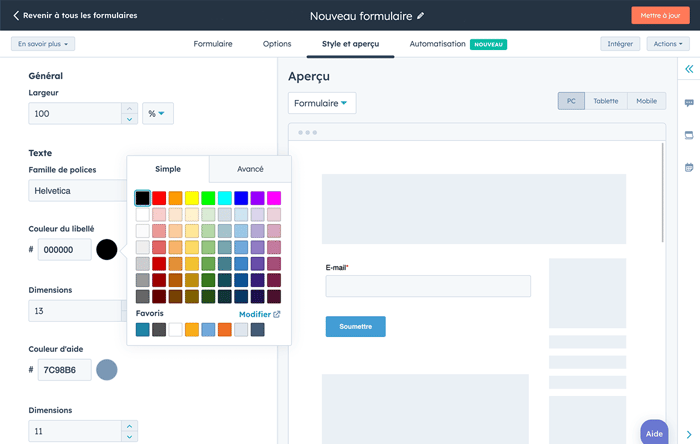This screenshot has height=444, width=700.
Task: Click the back arrow to all forms
Action: click(16, 16)
